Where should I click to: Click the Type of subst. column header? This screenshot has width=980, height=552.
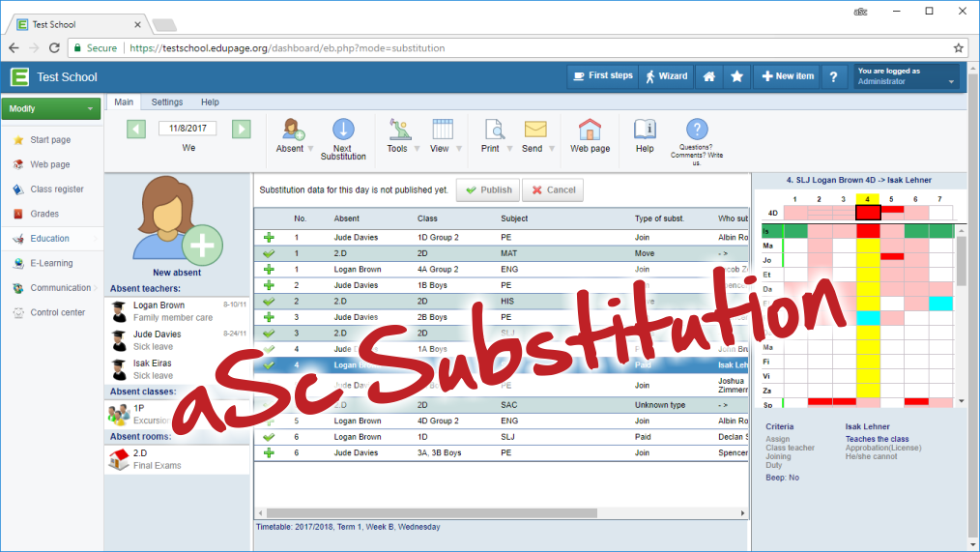659,218
